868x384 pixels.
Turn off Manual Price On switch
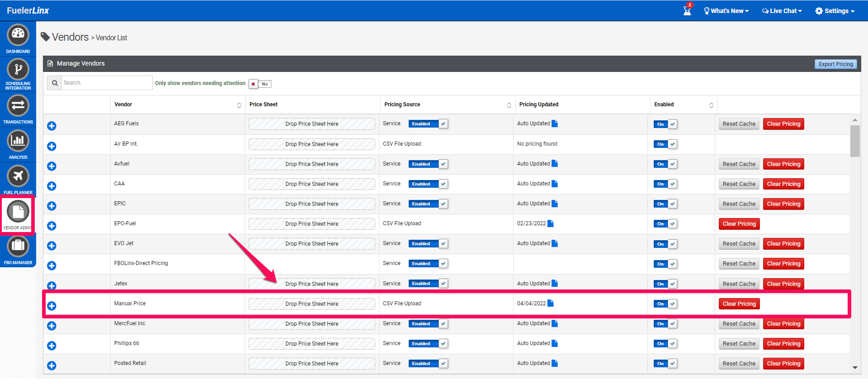pyautogui.click(x=665, y=303)
